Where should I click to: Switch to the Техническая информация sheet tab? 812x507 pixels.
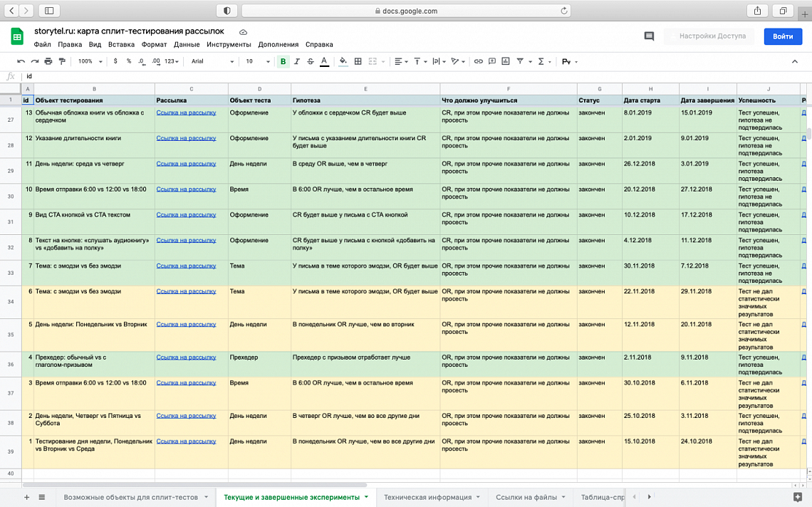pyautogui.click(x=428, y=497)
